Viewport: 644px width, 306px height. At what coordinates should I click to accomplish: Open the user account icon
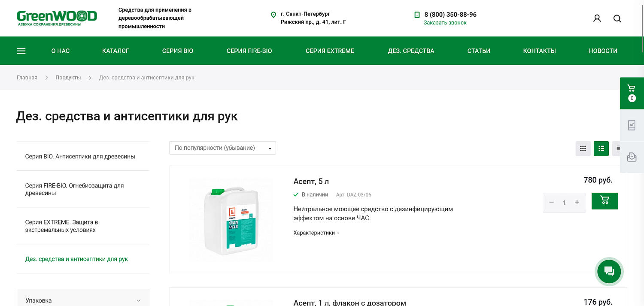(597, 18)
